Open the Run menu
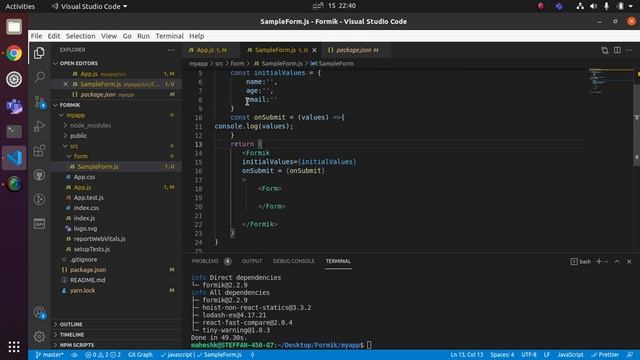 (x=143, y=36)
